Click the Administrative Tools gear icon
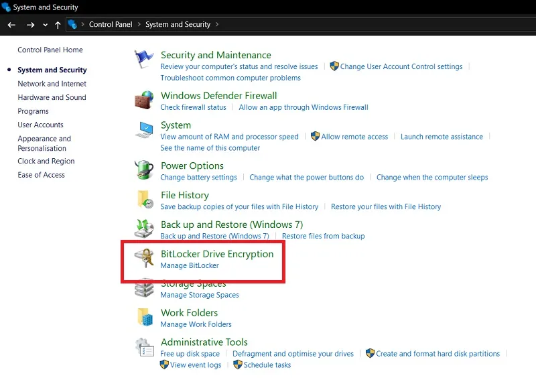This screenshot has height=392, width=536. coord(145,347)
